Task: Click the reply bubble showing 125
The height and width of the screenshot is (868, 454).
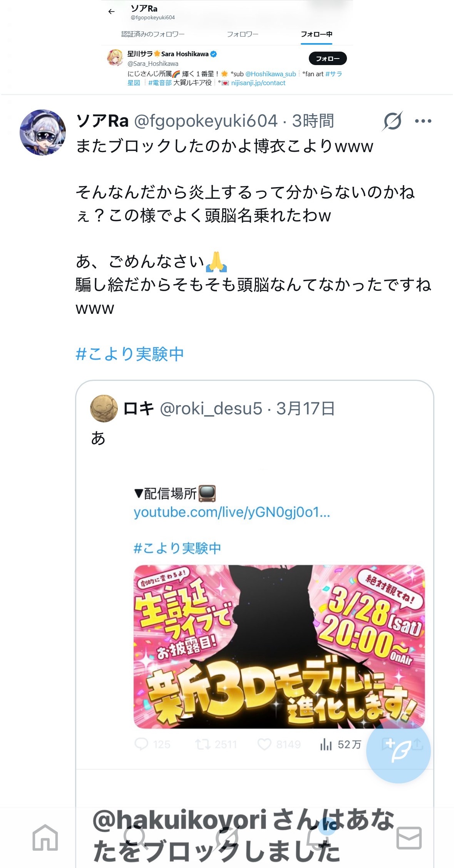Action: [x=152, y=744]
